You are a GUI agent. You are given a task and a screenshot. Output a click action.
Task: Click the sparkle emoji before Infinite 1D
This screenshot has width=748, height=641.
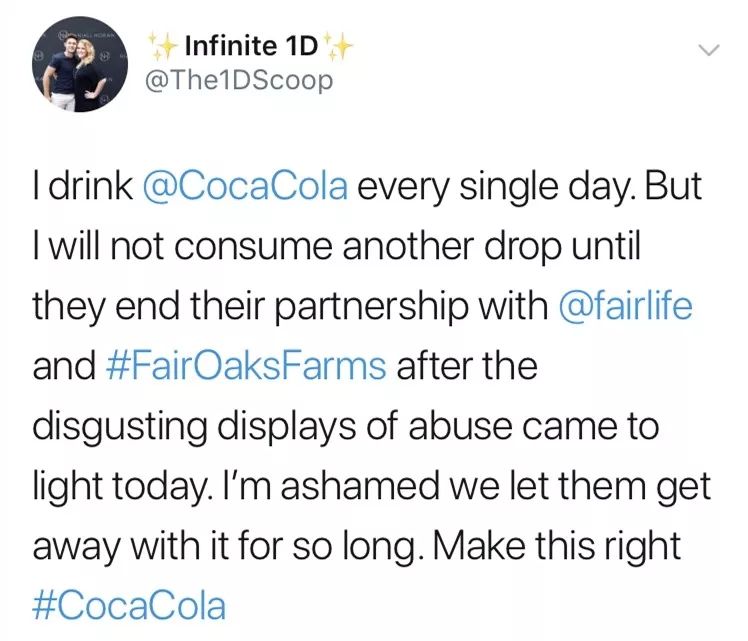[x=163, y=46]
